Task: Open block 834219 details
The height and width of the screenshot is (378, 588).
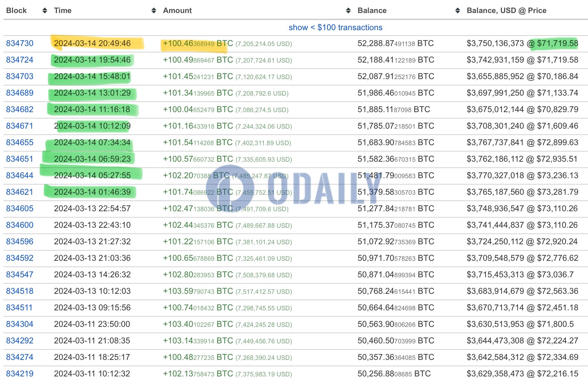Action: click(20, 374)
